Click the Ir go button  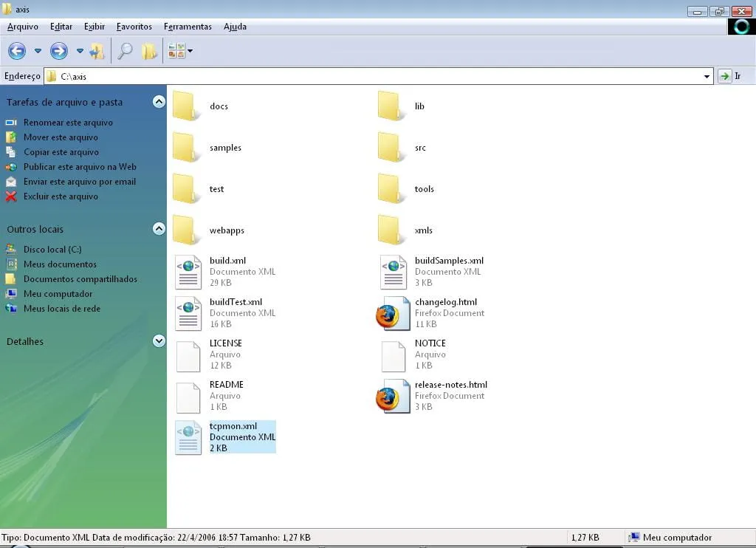coord(730,76)
